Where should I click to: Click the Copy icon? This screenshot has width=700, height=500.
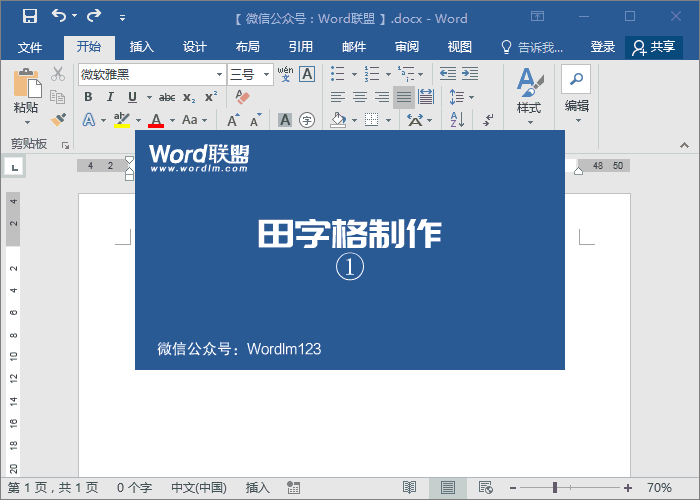pyautogui.click(x=58, y=96)
